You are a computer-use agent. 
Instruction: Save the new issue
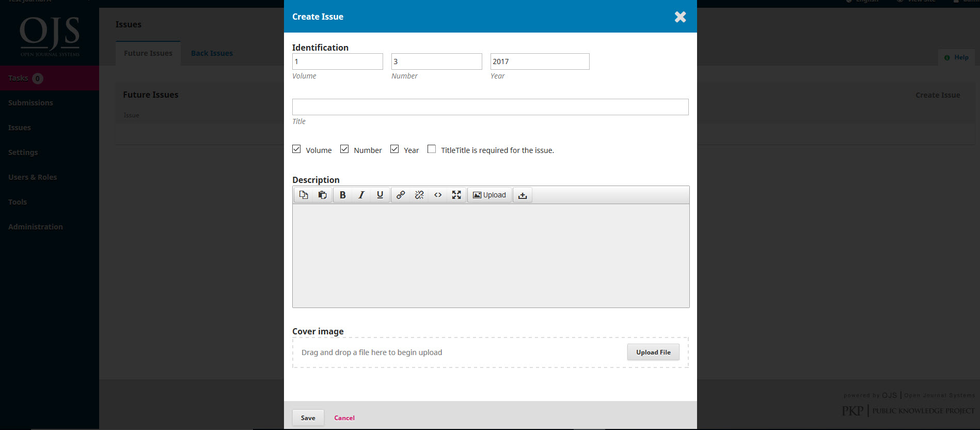coord(308,418)
